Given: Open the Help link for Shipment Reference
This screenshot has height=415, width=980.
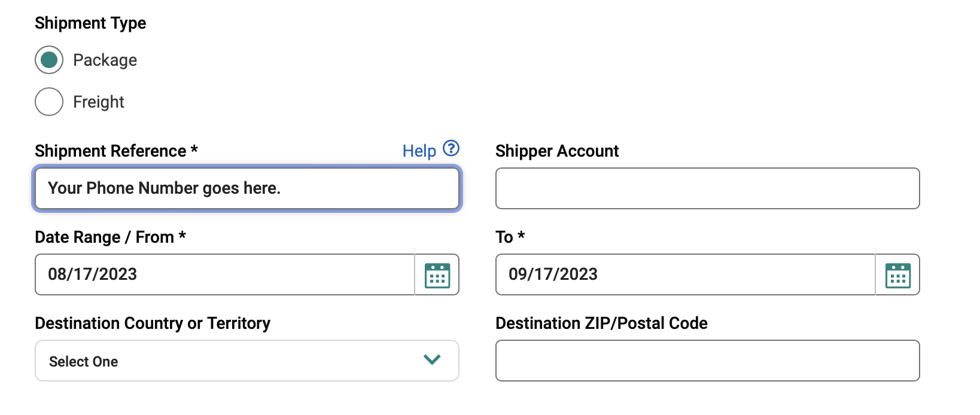Looking at the screenshot, I should point(419,151).
